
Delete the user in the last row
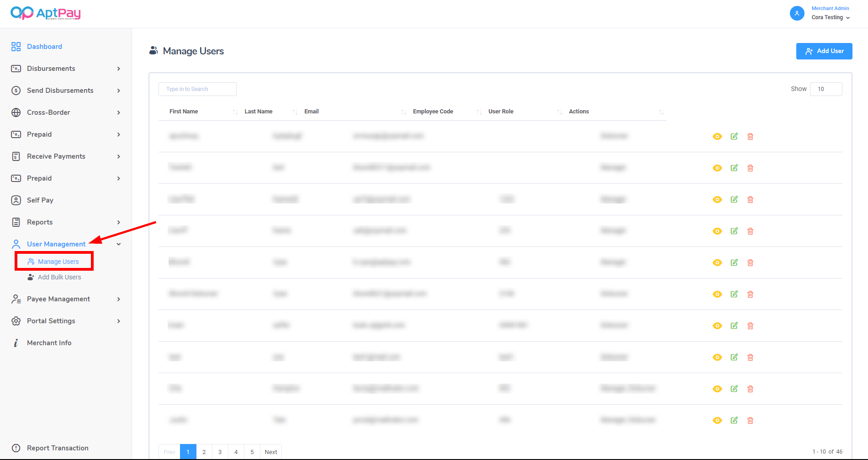coord(750,420)
